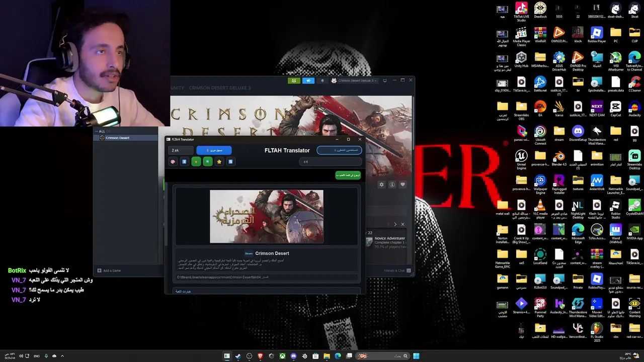Open CCleaner desktop icon

[634, 84]
